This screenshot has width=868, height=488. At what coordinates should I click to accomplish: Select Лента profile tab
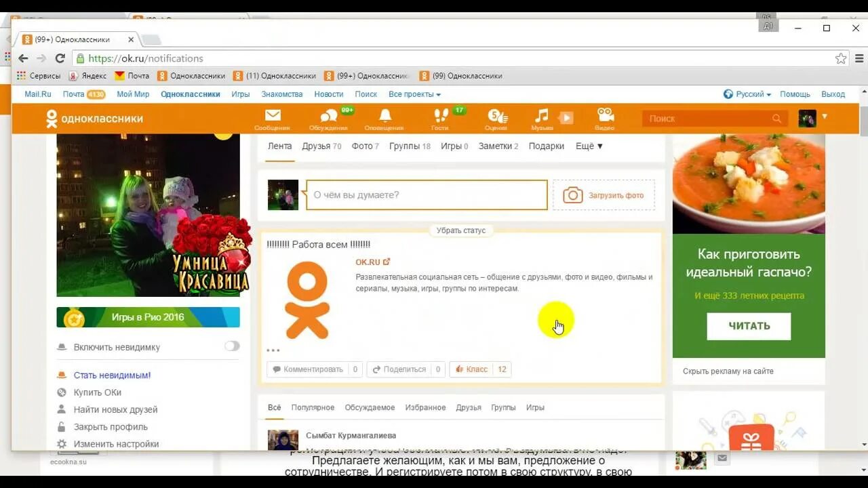pyautogui.click(x=279, y=146)
